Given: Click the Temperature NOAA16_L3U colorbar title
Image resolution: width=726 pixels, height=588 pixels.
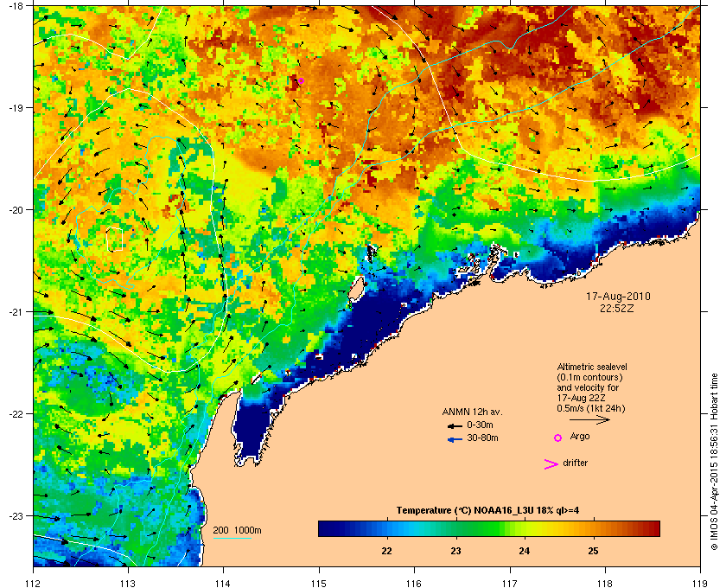Looking at the screenshot, I should pyautogui.click(x=487, y=510).
